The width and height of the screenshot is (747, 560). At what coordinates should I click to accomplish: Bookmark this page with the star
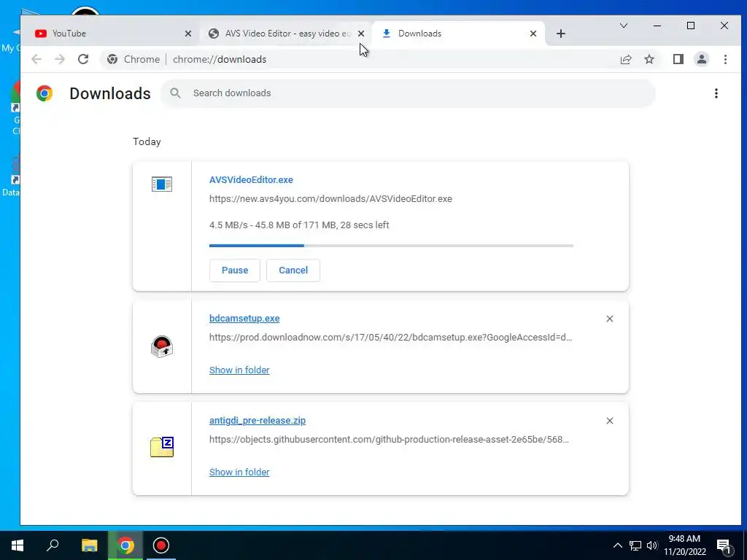649,59
